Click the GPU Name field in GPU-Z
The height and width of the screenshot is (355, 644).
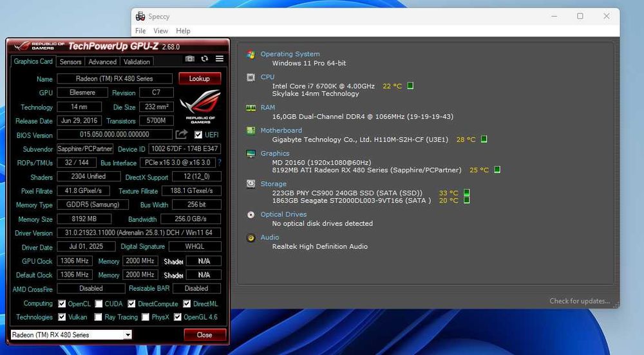tap(115, 78)
